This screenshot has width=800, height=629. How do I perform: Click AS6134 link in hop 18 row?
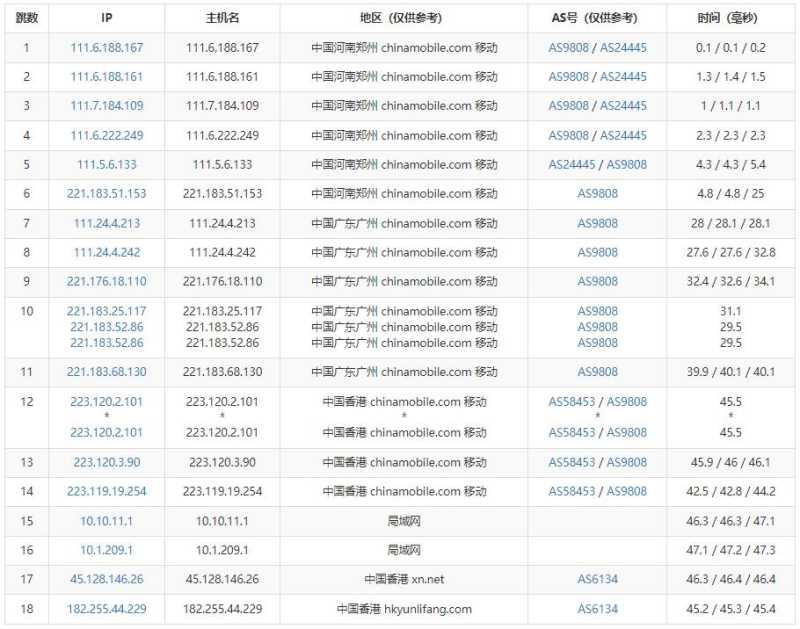click(x=597, y=609)
